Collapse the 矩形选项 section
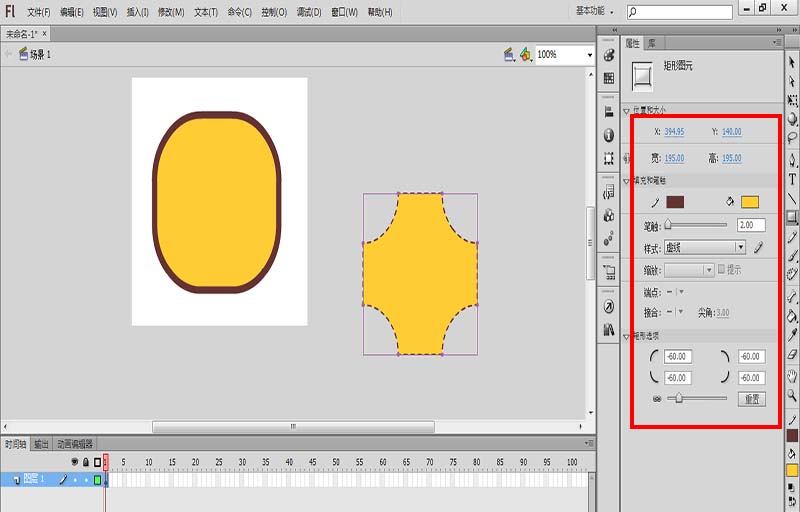 click(627, 337)
